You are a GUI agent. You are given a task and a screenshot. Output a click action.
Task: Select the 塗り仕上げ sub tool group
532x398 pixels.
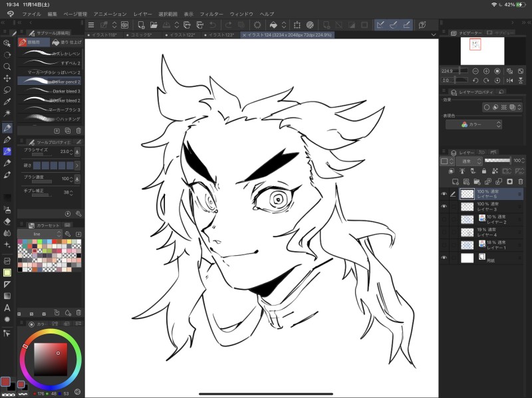pyautogui.click(x=67, y=43)
